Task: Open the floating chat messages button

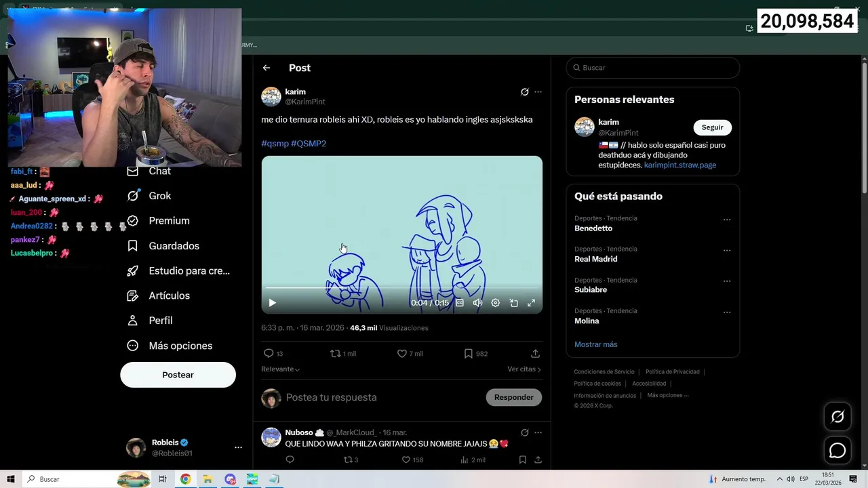Action: [837, 450]
